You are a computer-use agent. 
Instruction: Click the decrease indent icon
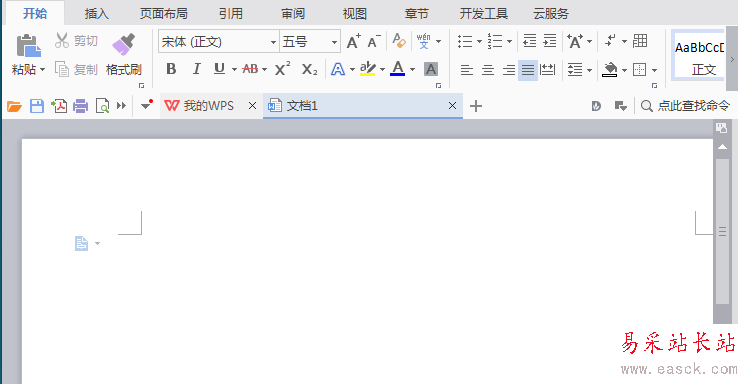529,41
